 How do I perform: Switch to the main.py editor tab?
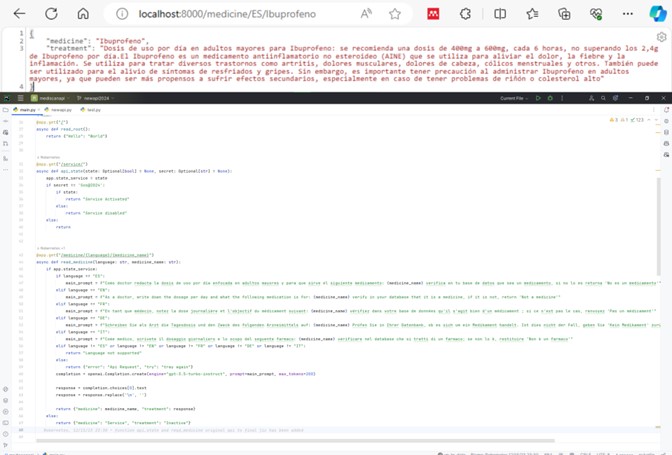27,110
